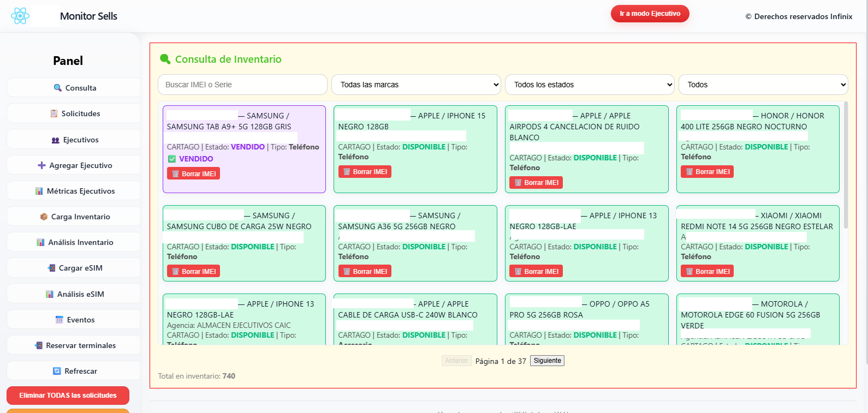Viewport: 868px width, 413px height.
Task: Open Consulta in the panel sidebar
Action: coord(74,87)
